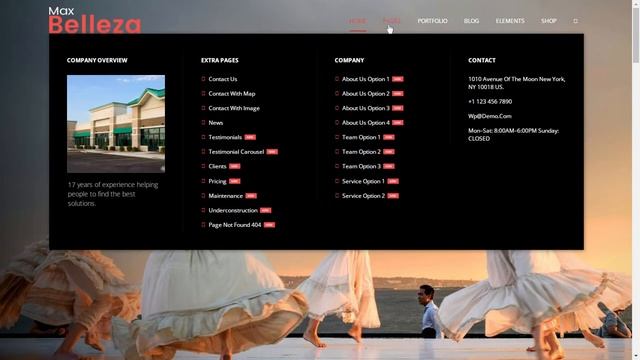Click the Max Belleza logo
Image resolution: width=640 pixels, height=360 pixels.
click(x=95, y=20)
